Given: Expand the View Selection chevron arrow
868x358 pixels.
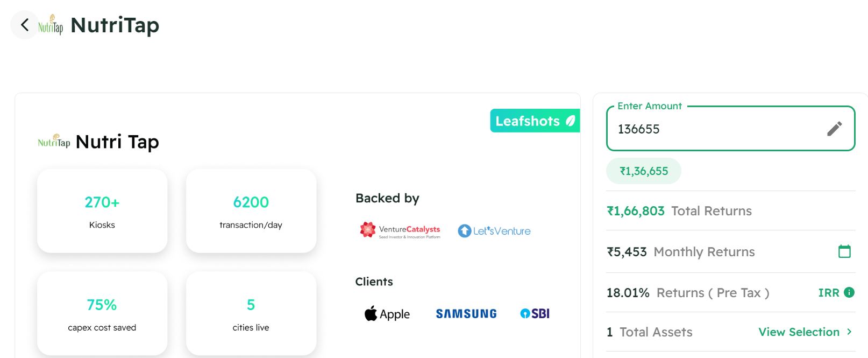Looking at the screenshot, I should pyautogui.click(x=849, y=332).
